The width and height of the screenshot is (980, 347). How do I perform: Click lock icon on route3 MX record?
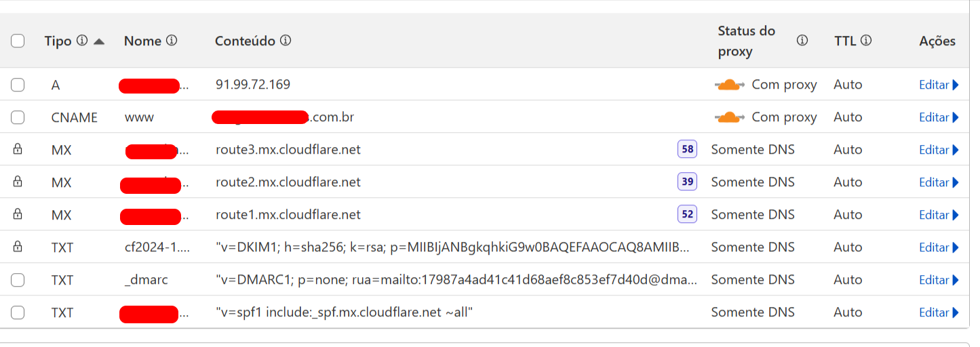18,150
